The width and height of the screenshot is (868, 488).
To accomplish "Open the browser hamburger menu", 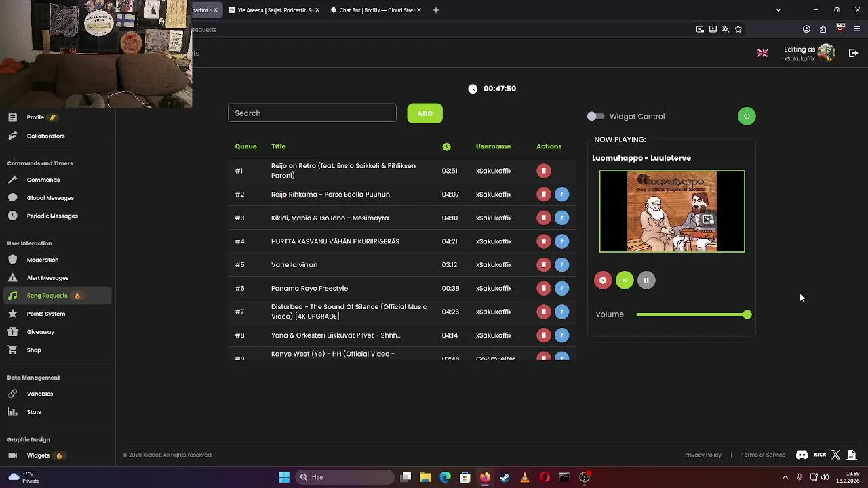I will (857, 29).
